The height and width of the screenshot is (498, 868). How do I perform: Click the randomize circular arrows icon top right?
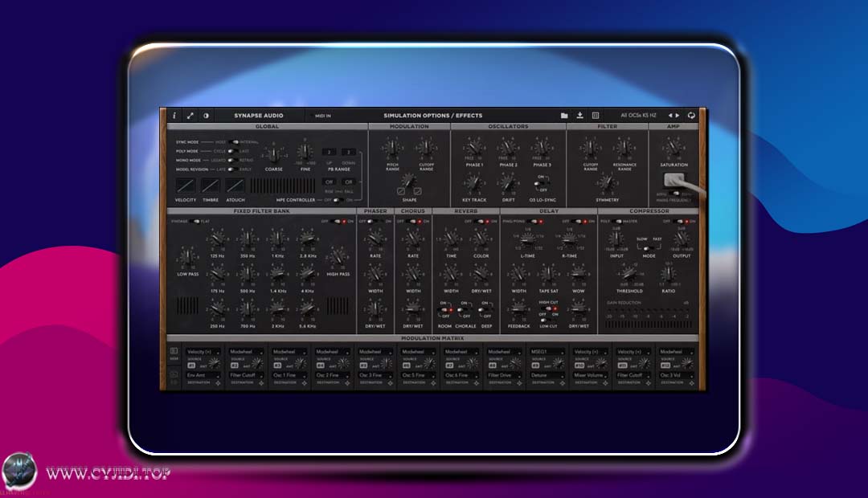tap(691, 115)
